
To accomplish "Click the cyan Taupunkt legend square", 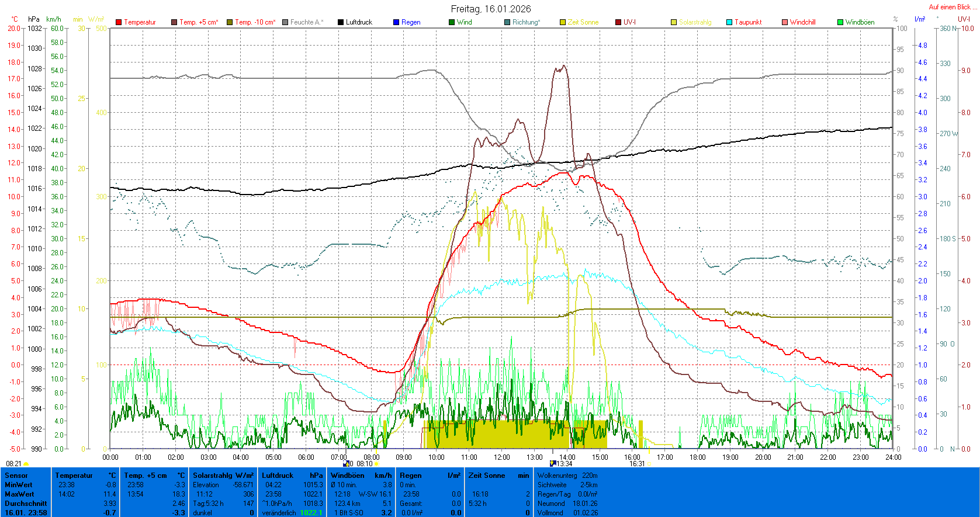I will [x=729, y=22].
